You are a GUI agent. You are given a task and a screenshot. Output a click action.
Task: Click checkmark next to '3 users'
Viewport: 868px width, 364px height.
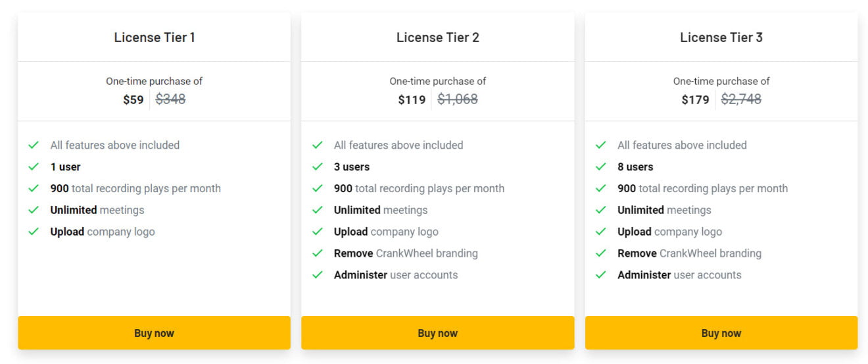318,167
